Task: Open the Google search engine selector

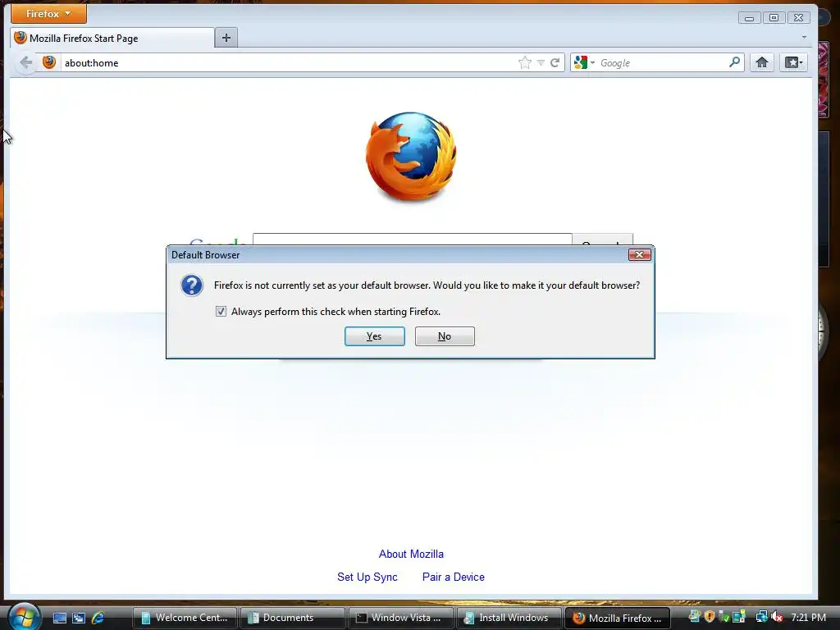Action: [x=584, y=62]
